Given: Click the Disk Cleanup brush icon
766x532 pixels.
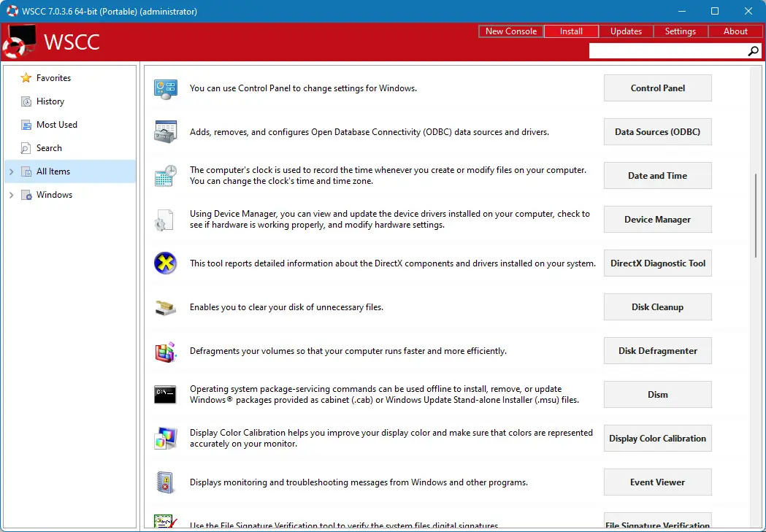Looking at the screenshot, I should [165, 307].
